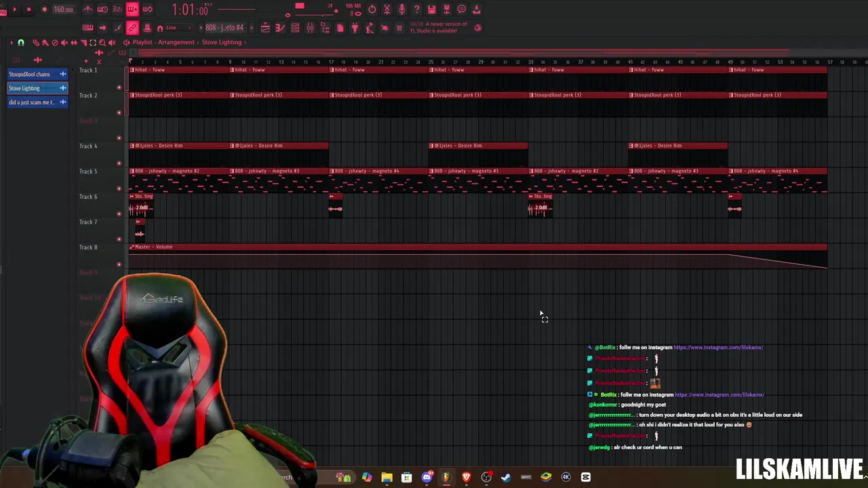
Task: Mute Track 1 with its dot toggle
Action: (x=119, y=87)
